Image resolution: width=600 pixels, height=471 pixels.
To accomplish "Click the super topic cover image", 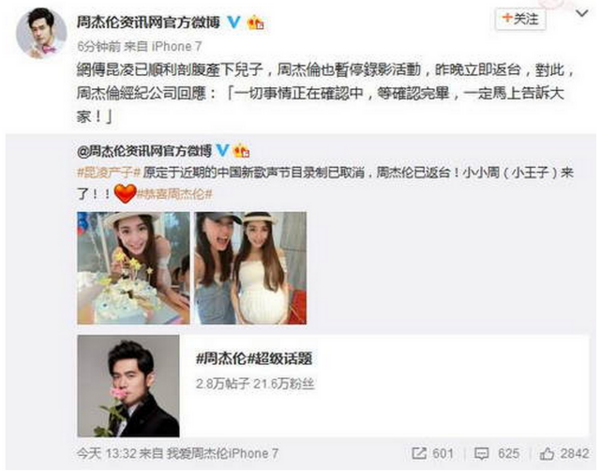I will tap(128, 386).
